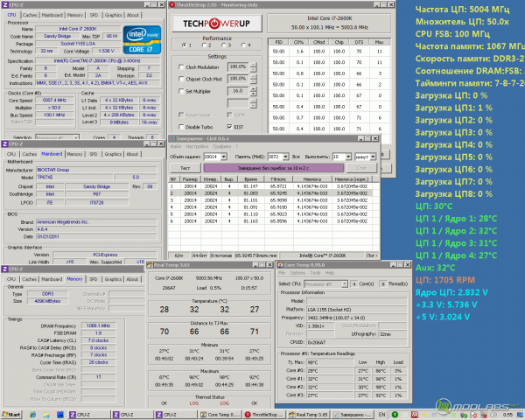Click the green T tray icon
Image resolution: width=525 pixels, height=420 pixels.
click(395, 415)
